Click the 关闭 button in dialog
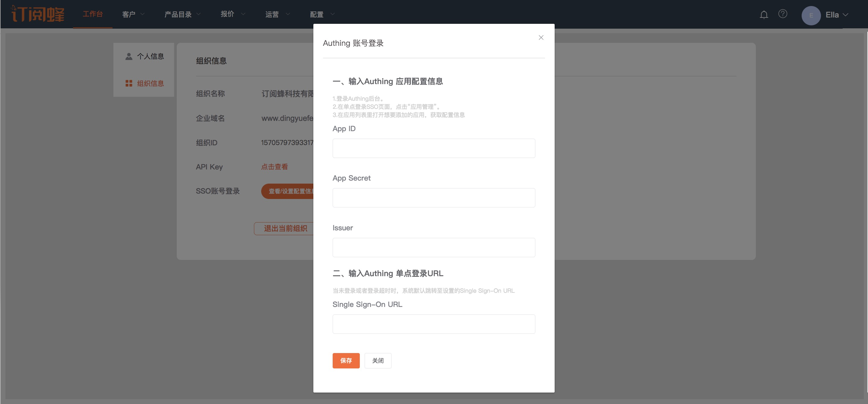 point(378,361)
